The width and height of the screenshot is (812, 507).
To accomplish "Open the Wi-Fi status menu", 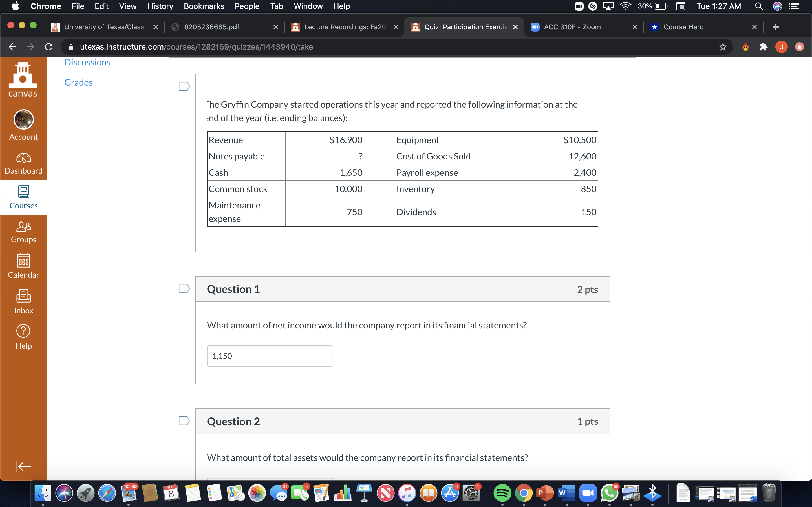I will click(625, 6).
